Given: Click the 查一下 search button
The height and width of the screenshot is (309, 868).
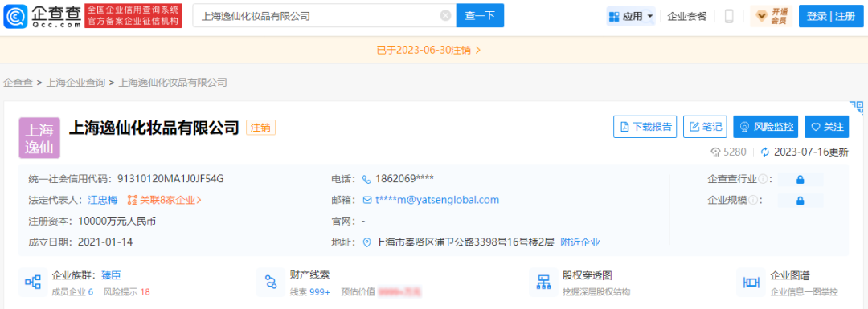Looking at the screenshot, I should [x=480, y=16].
